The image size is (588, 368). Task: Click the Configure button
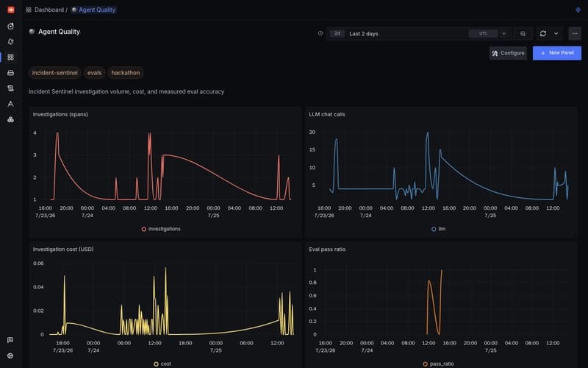508,53
